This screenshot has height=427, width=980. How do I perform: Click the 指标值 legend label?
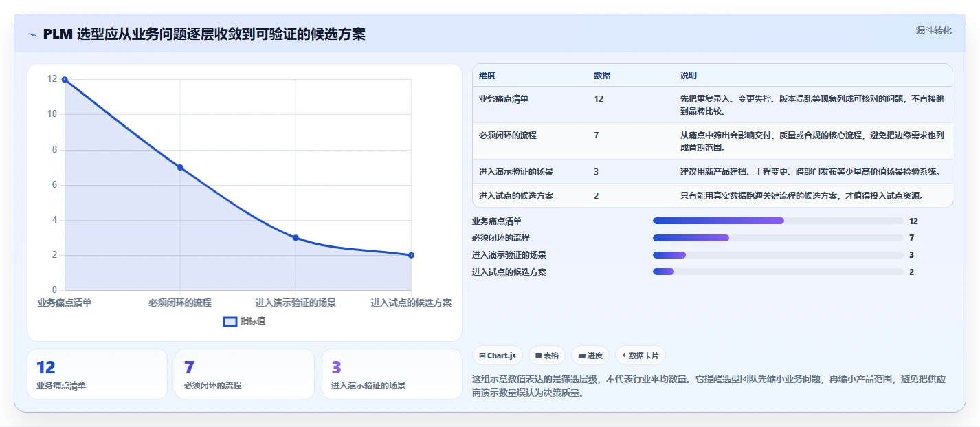pyautogui.click(x=253, y=321)
